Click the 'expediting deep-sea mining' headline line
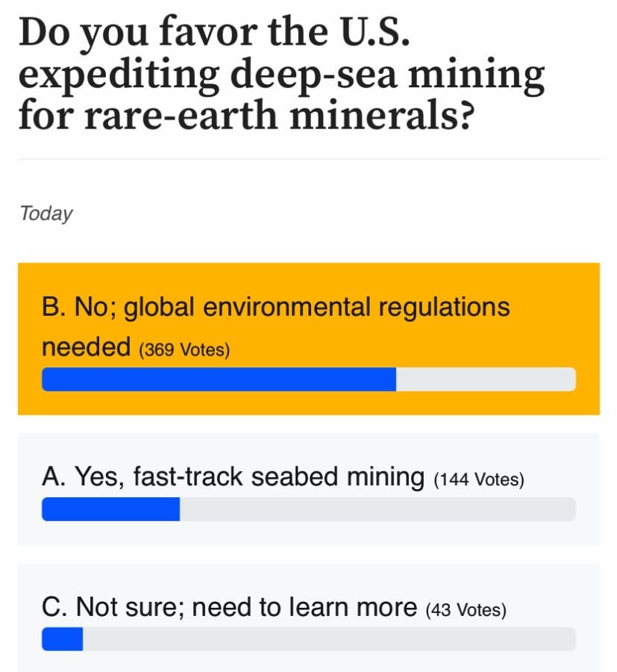This screenshot has height=672, width=617. pyautogui.click(x=282, y=75)
